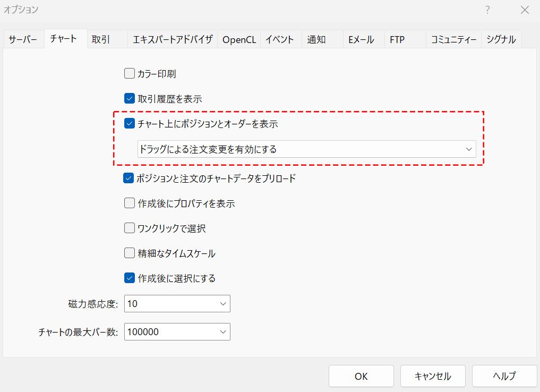Click the 100000 max bars value field
Viewport: 540px width, 392px height.
[170, 332]
